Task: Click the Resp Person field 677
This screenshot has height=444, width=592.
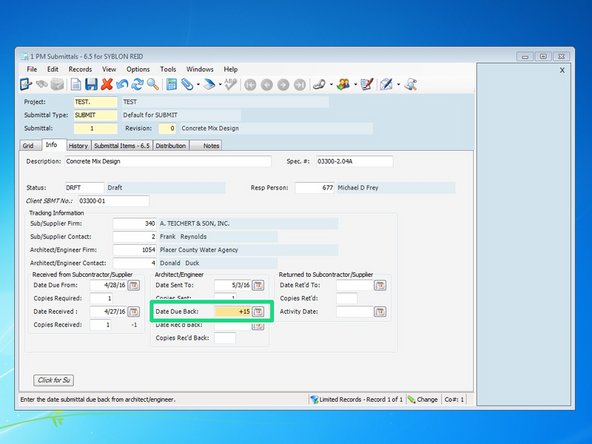Action: 314,188
